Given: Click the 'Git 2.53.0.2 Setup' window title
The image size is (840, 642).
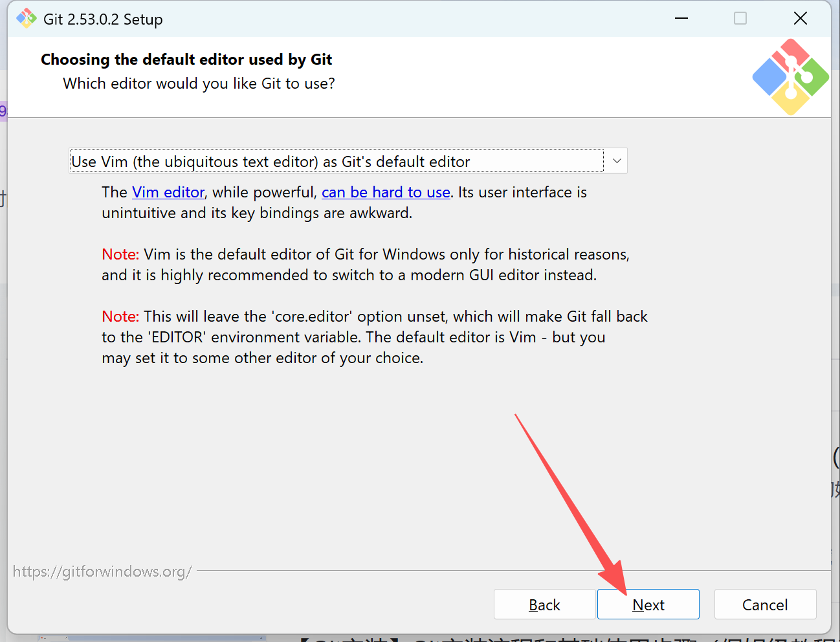Looking at the screenshot, I should pyautogui.click(x=103, y=19).
